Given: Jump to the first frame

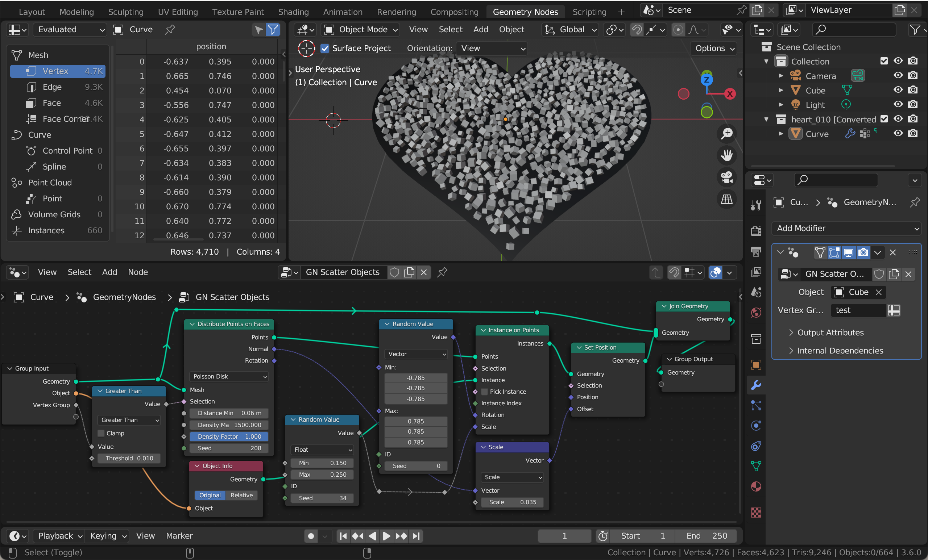Looking at the screenshot, I should (x=343, y=536).
